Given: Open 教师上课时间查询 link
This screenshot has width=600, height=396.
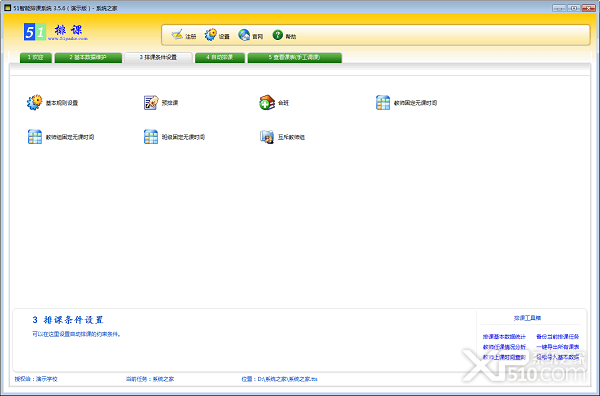Looking at the screenshot, I should pyautogui.click(x=504, y=357).
